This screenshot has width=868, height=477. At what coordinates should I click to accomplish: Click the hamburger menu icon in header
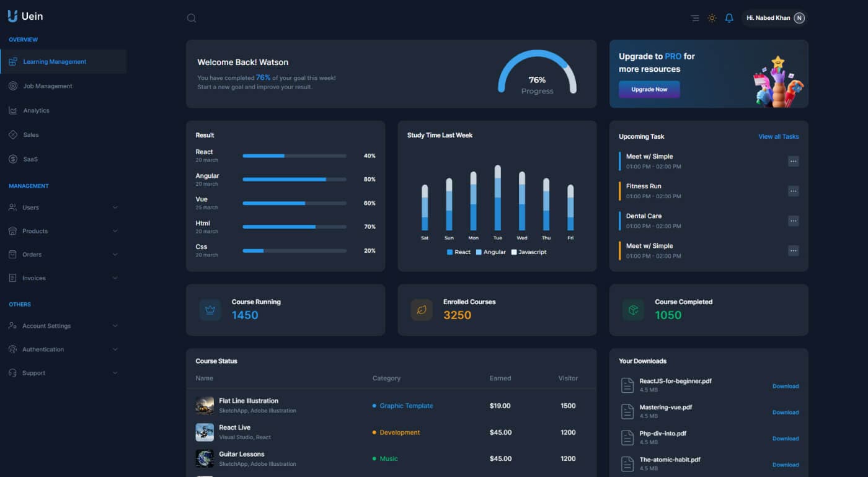[x=695, y=18]
